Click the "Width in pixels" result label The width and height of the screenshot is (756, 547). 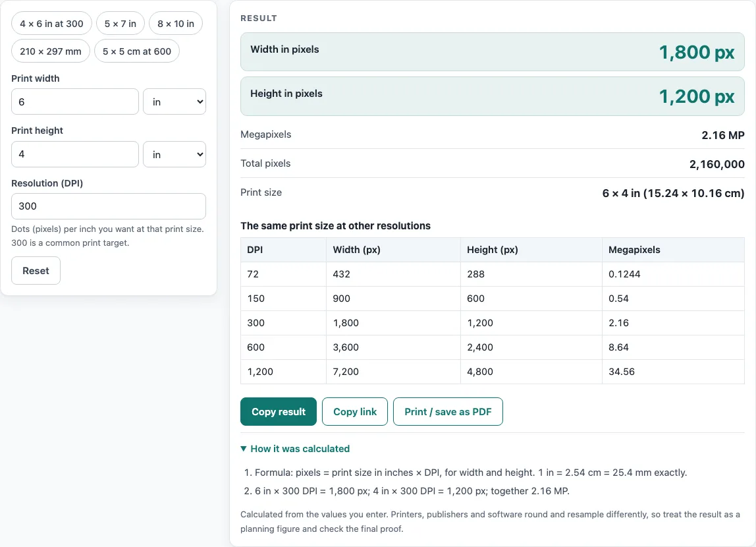click(x=284, y=49)
